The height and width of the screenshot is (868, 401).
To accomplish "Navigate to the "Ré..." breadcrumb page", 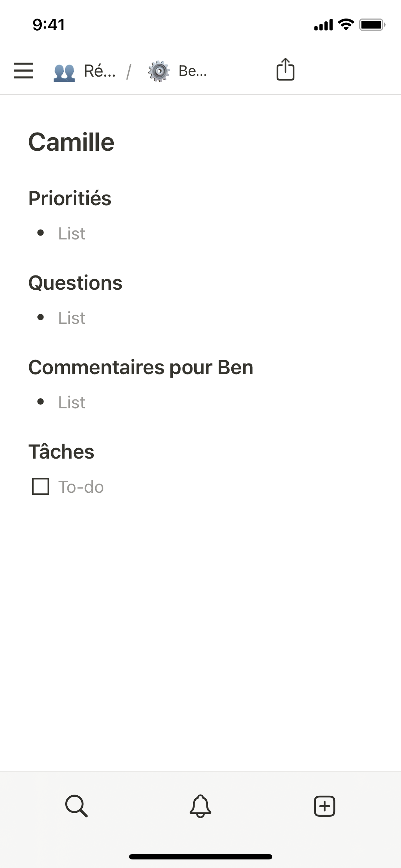I will pos(100,71).
